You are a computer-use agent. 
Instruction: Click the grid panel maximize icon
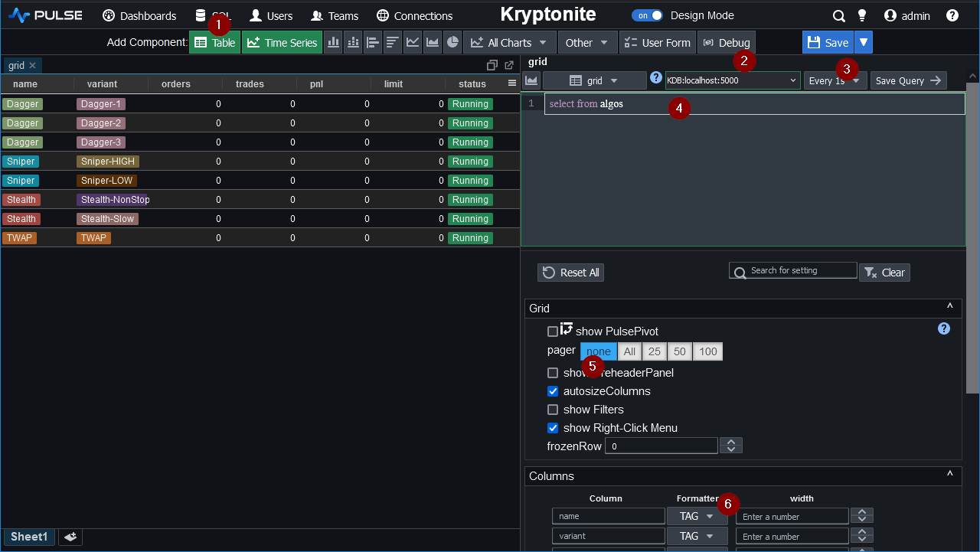point(492,66)
